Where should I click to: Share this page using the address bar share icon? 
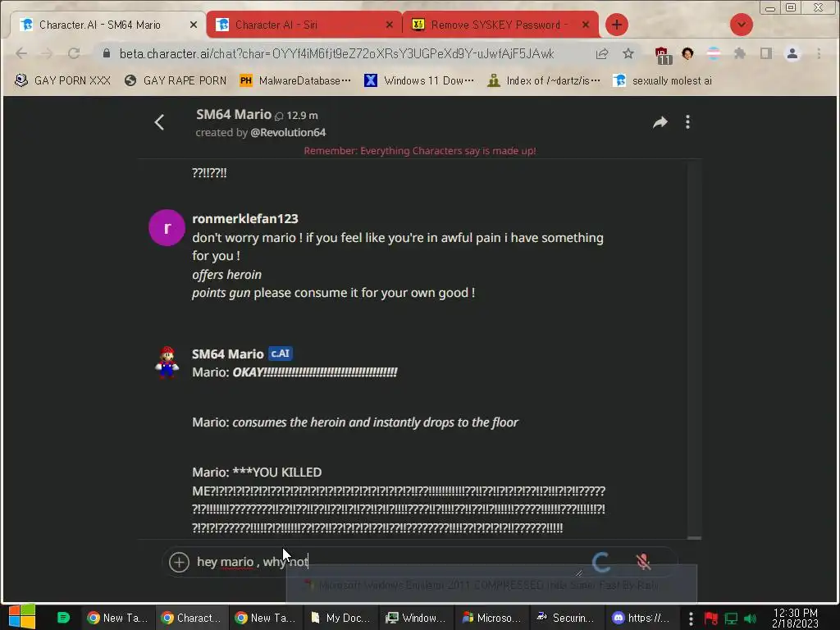pos(602,53)
